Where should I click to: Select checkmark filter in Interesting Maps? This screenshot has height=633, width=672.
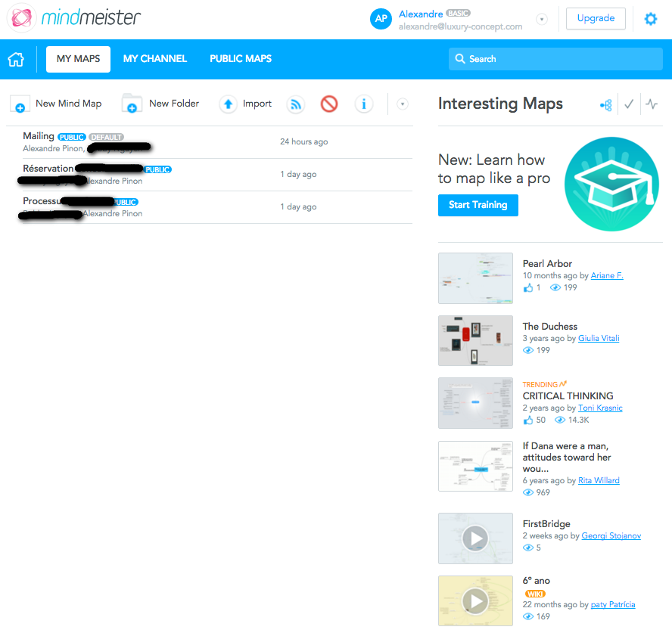click(x=629, y=104)
